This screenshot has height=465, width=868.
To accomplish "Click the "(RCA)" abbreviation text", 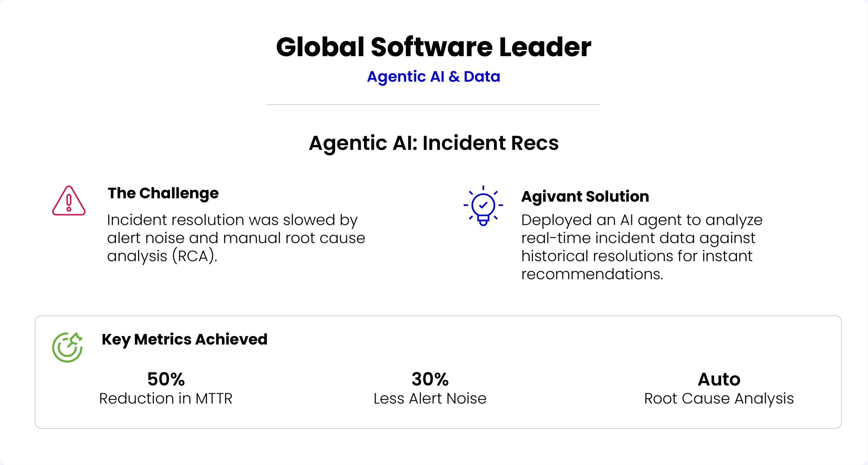I will pos(195,256).
